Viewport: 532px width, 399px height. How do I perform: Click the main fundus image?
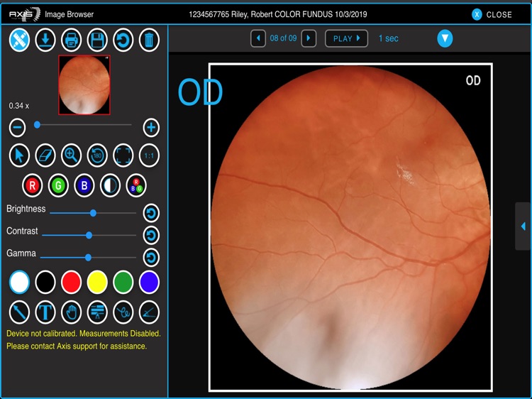pyautogui.click(x=350, y=227)
